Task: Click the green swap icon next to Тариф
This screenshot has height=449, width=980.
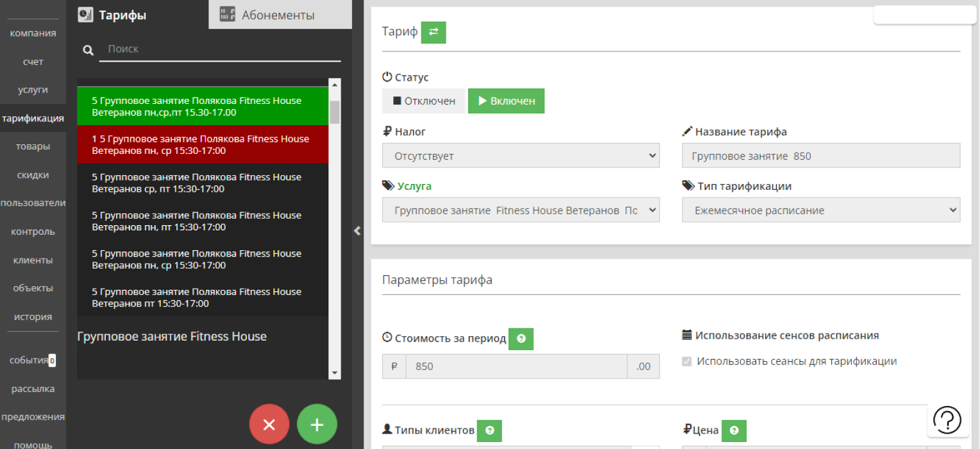Action: 434,32
